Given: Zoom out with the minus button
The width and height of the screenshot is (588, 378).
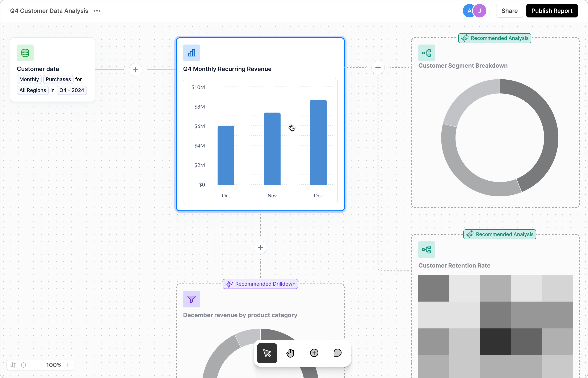Looking at the screenshot, I should 41,365.
